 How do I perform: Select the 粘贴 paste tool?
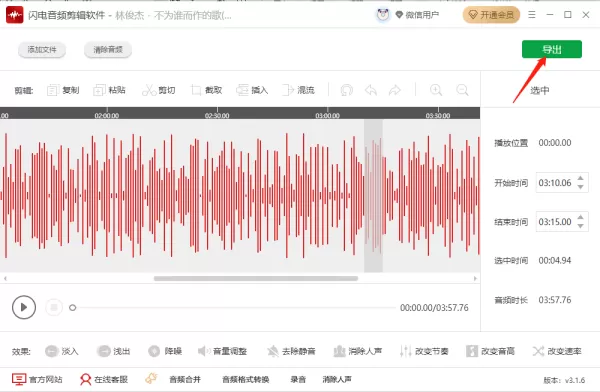point(109,90)
